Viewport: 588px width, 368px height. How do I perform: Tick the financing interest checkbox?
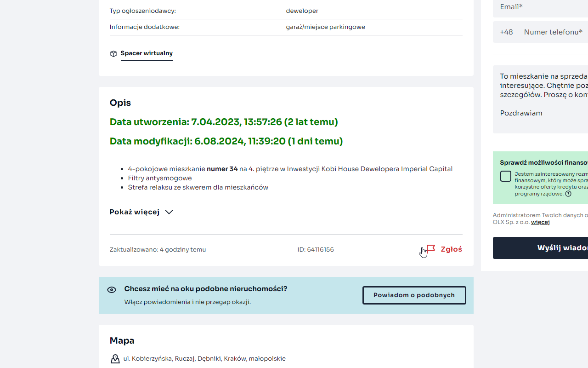click(x=506, y=176)
